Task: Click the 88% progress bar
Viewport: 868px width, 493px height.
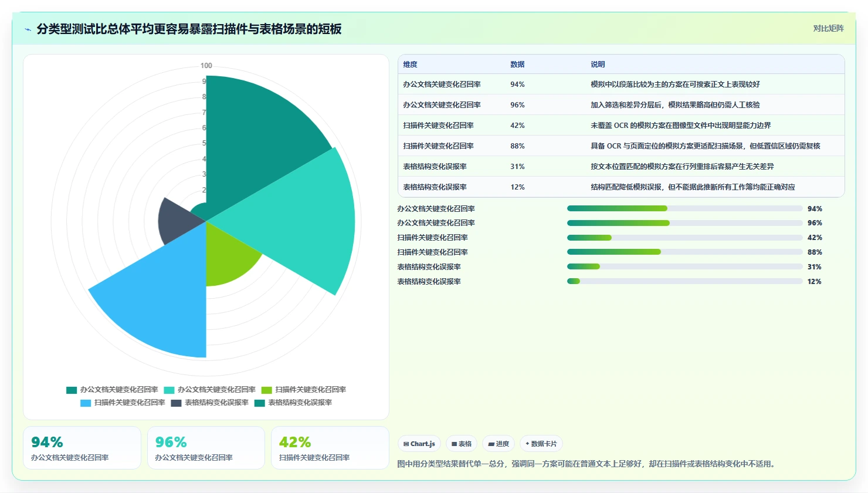Action: (x=684, y=252)
